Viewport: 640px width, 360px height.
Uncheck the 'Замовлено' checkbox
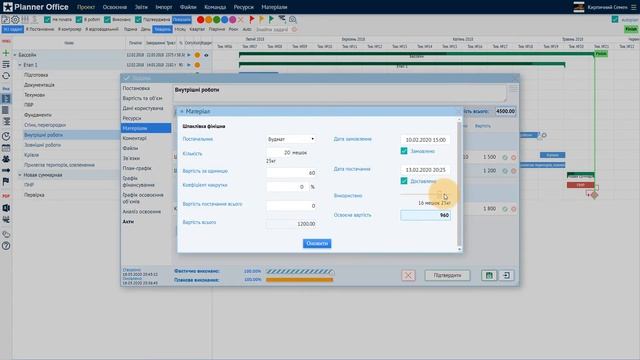(x=404, y=151)
